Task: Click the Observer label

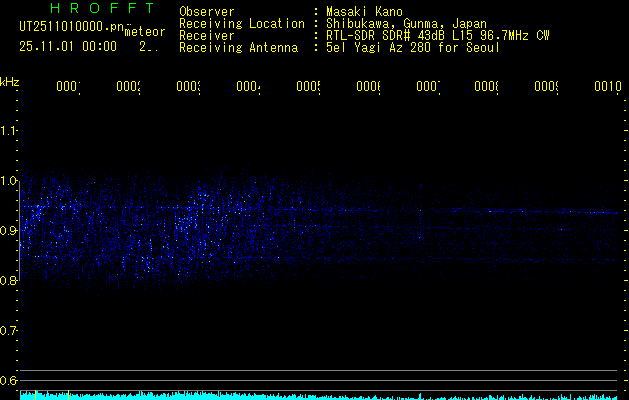Action: [207, 12]
